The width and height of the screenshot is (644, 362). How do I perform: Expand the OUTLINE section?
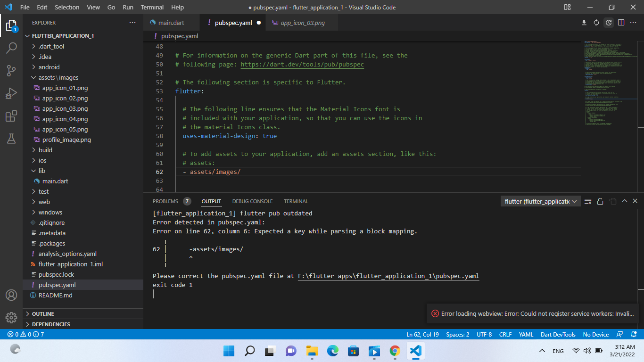point(83,314)
